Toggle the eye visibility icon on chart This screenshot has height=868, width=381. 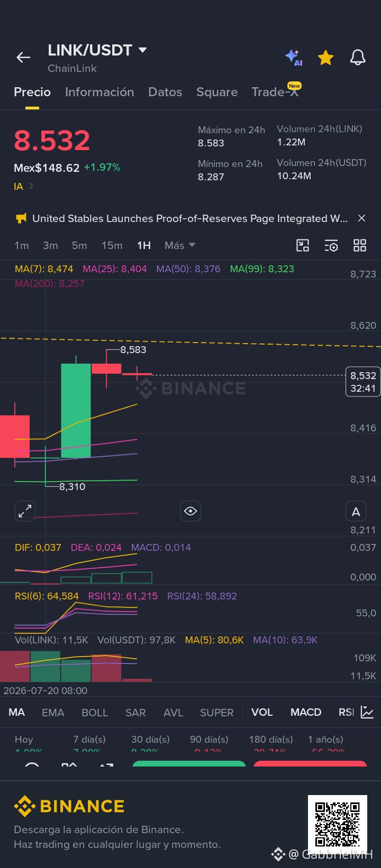pyautogui.click(x=190, y=511)
